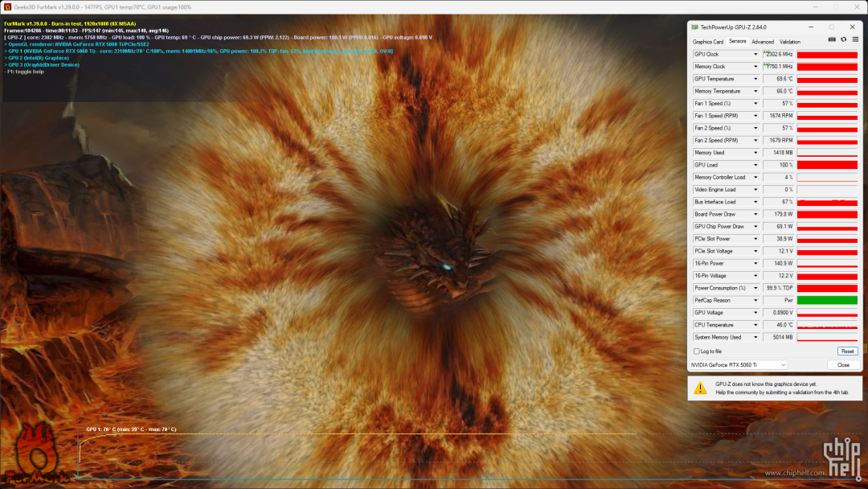This screenshot has width=868, height=489.
Task: Click the GPU 2 (Intel(R) Graphics) line in FurMark
Action: (36, 58)
